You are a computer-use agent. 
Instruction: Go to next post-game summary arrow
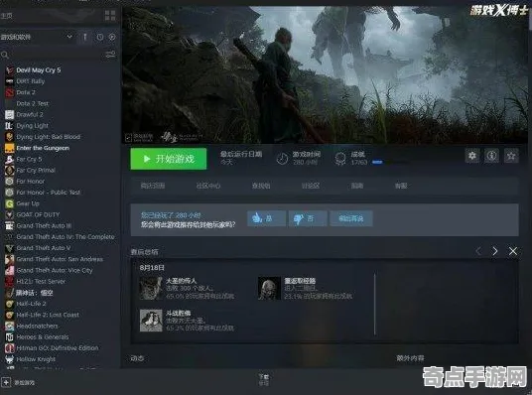[x=495, y=251]
